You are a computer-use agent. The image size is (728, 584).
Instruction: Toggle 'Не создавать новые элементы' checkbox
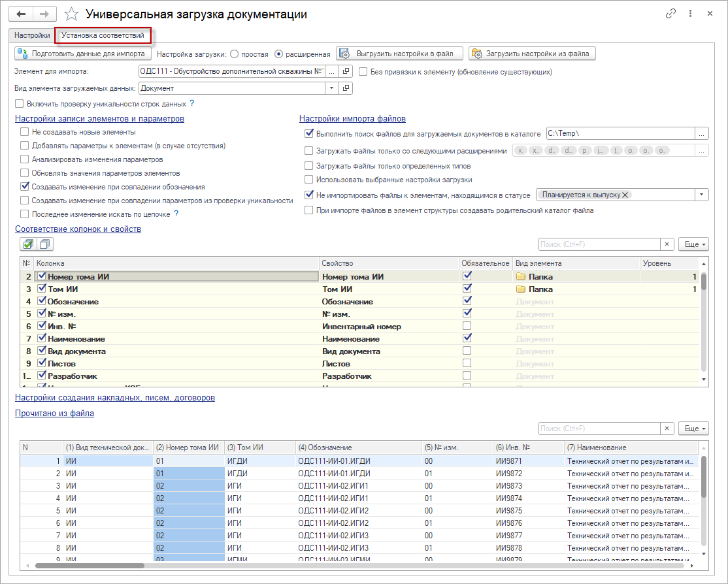point(25,132)
